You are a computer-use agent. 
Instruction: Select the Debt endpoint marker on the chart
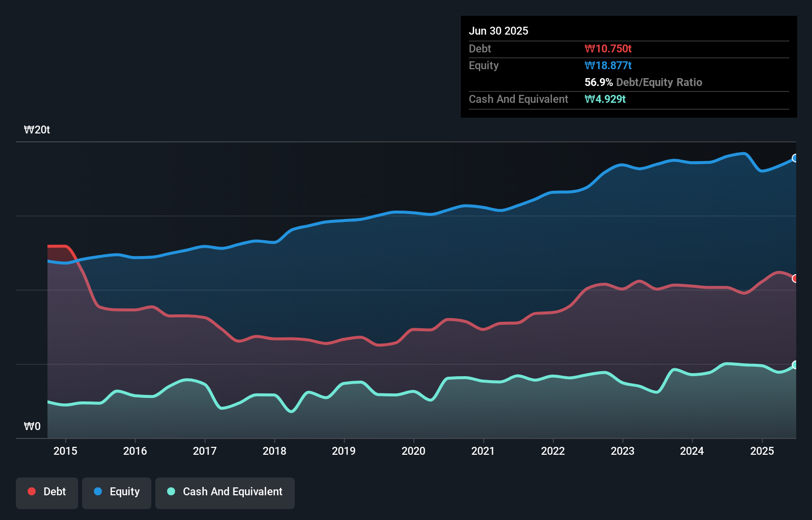tap(795, 279)
